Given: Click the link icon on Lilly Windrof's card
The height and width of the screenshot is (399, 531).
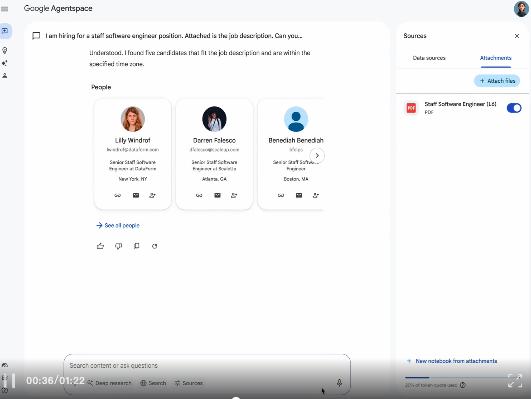Looking at the screenshot, I should click(118, 195).
